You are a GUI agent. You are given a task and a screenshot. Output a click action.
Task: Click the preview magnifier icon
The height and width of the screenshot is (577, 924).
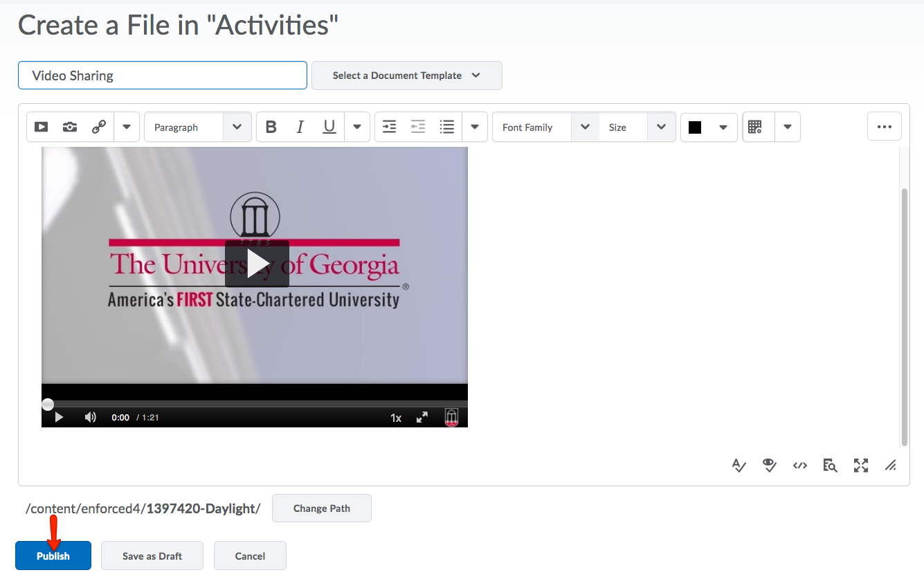(831, 465)
